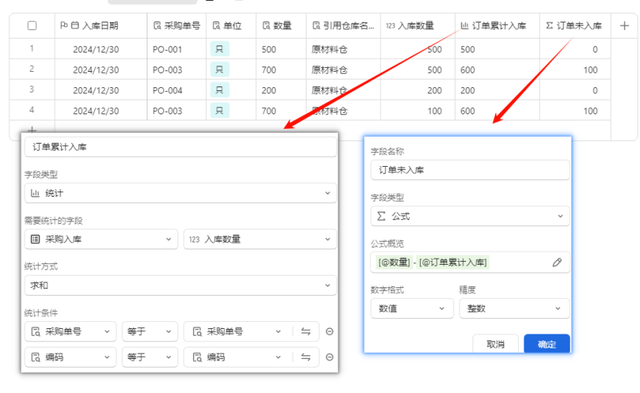Open the 公式 field type dropdown
This screenshot has width=640, height=393.
pos(470,216)
